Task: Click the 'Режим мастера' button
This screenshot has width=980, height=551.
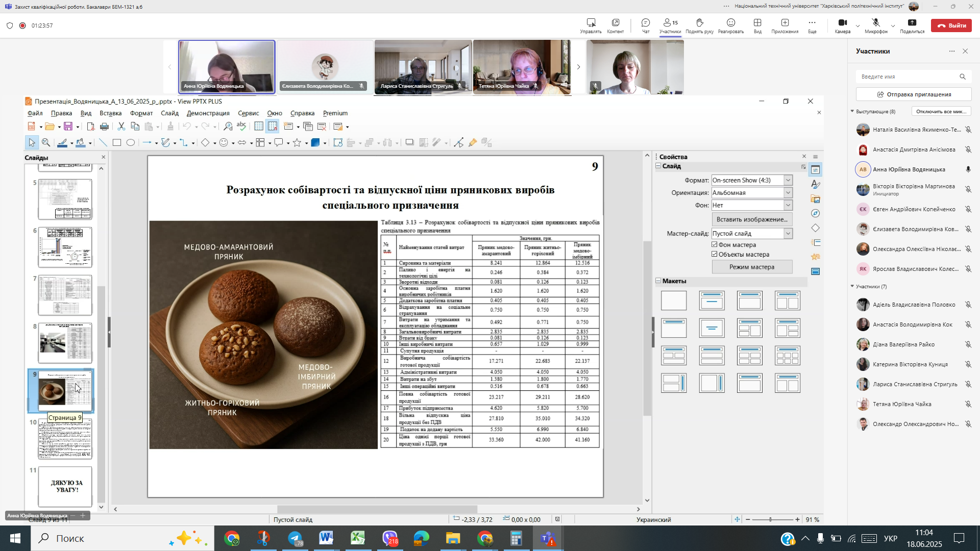Action: [x=751, y=267]
